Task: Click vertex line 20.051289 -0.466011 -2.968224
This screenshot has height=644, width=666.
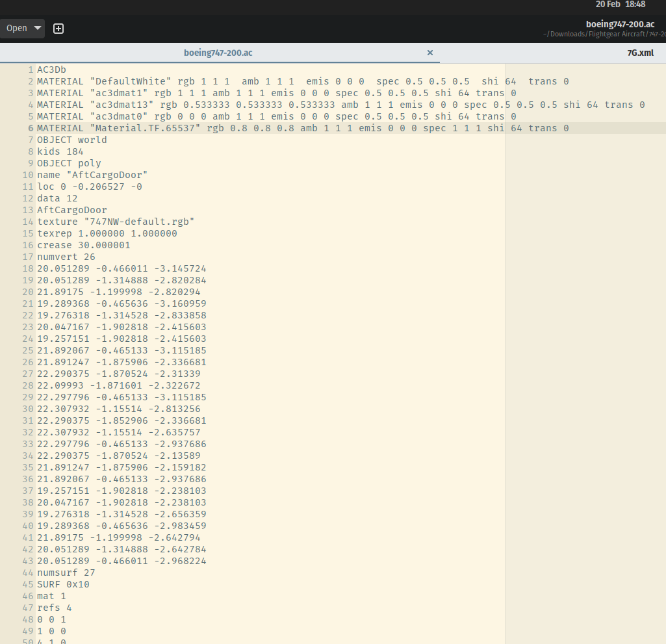Action: 122,561
